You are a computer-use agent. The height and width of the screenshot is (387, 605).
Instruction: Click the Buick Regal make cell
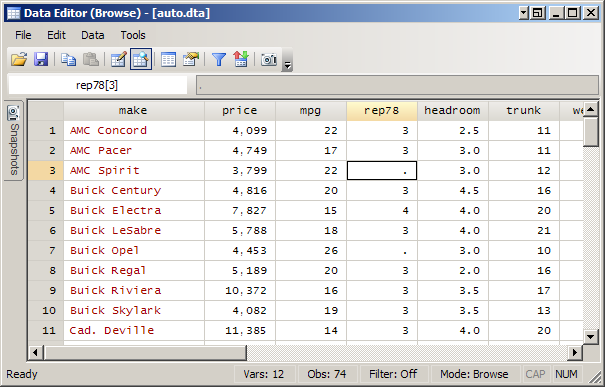(x=134, y=270)
